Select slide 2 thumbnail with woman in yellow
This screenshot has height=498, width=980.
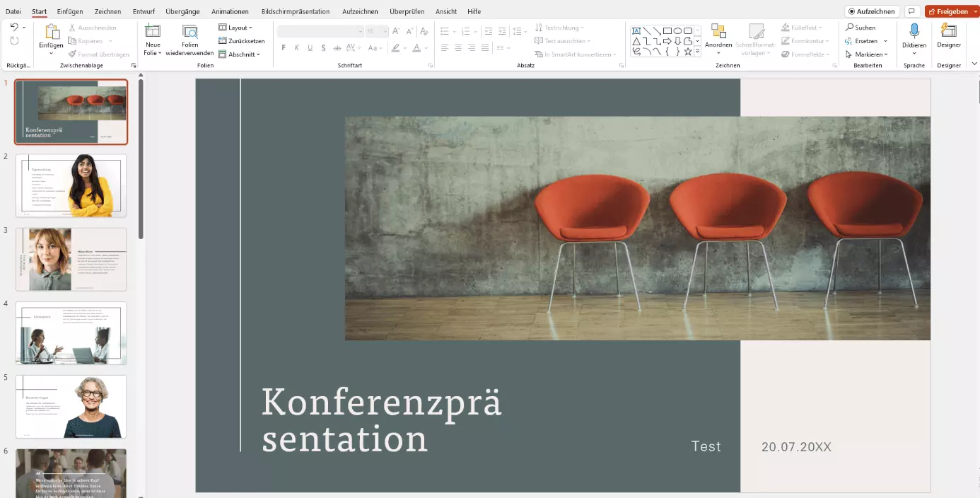click(71, 185)
